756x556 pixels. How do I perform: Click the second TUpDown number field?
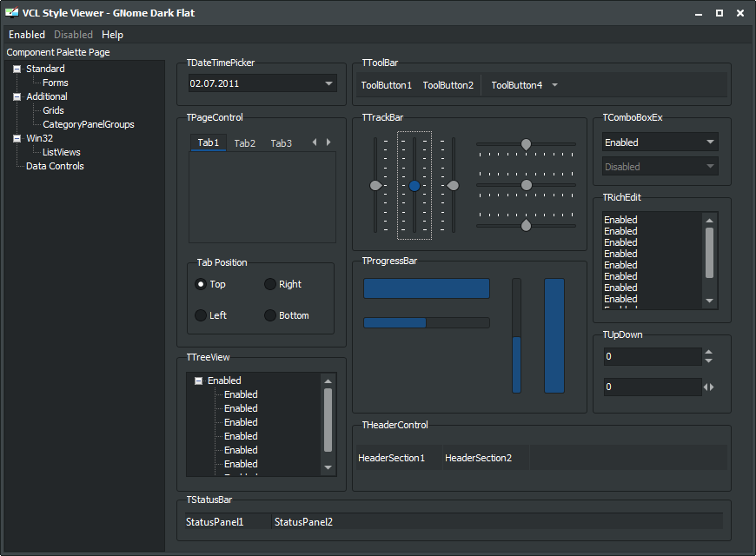tap(653, 387)
